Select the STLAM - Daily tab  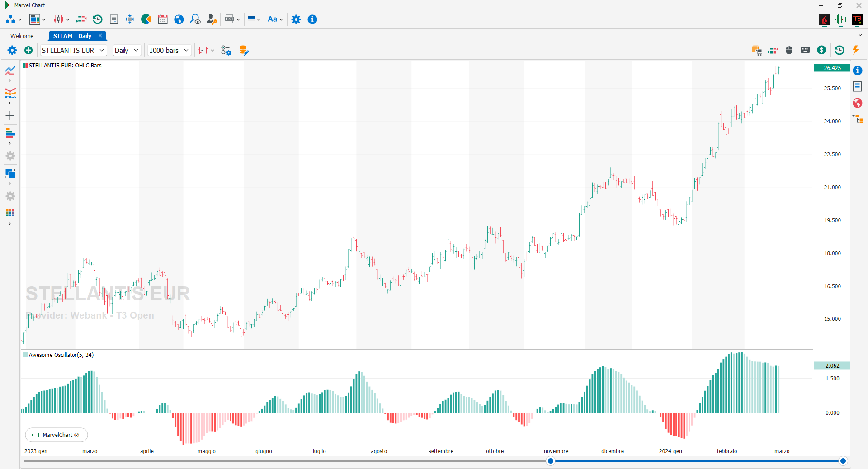pyautogui.click(x=72, y=36)
